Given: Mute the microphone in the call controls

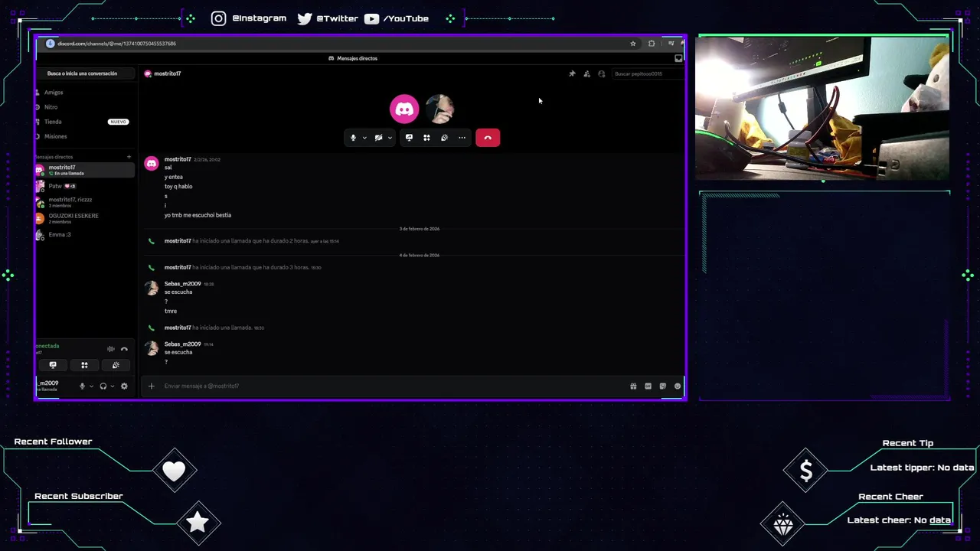Looking at the screenshot, I should click(x=353, y=138).
